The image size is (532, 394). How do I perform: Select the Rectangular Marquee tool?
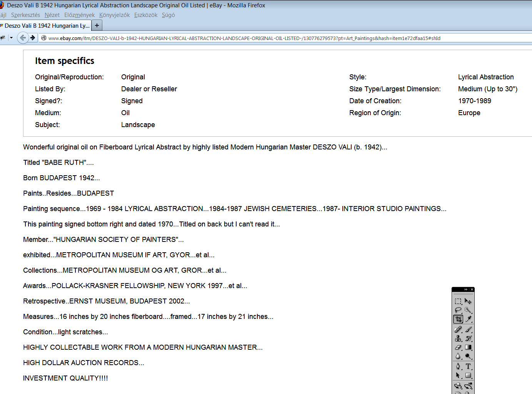point(458,301)
